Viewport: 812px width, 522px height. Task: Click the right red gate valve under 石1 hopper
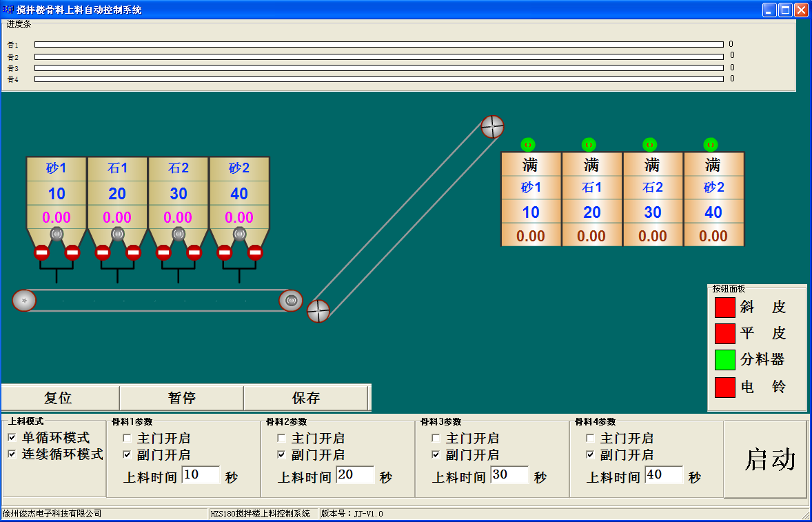pos(133,252)
